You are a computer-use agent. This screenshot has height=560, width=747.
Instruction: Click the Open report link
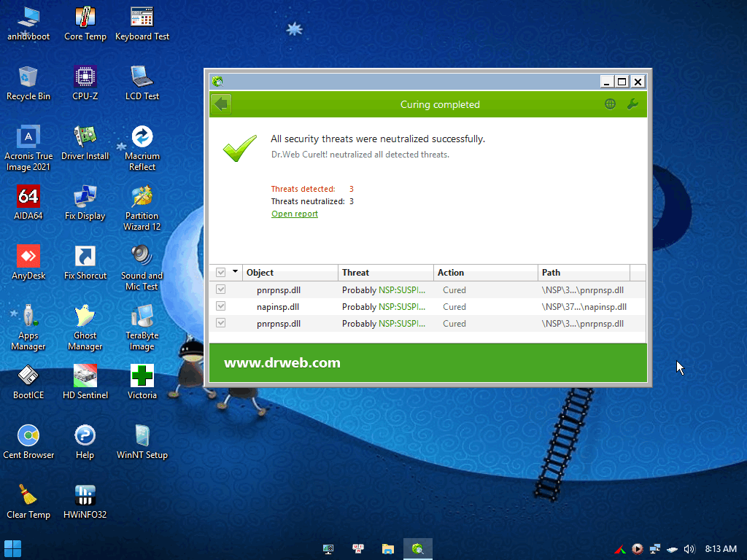[295, 214]
